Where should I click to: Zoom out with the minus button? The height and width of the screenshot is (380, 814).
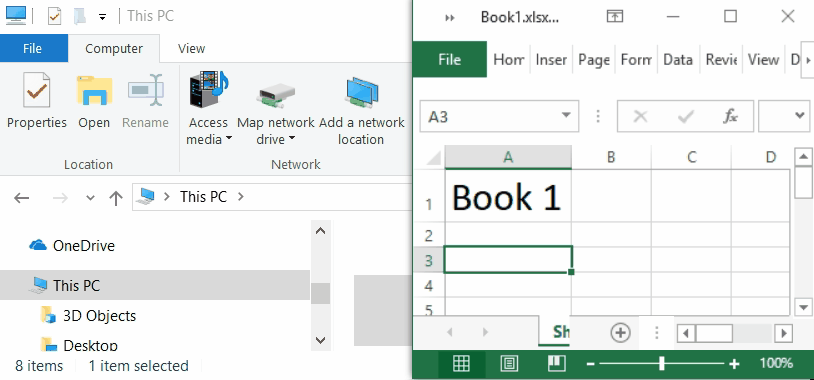(x=590, y=364)
